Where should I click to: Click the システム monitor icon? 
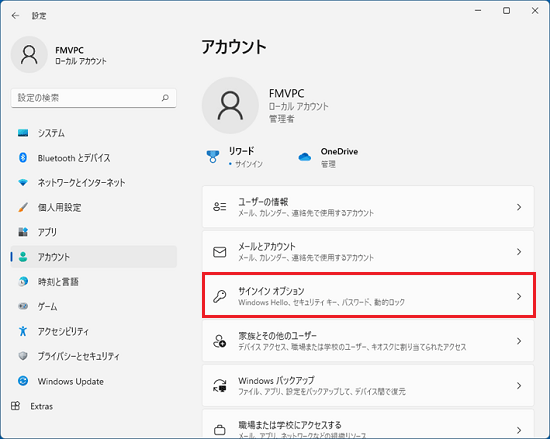[x=23, y=133]
